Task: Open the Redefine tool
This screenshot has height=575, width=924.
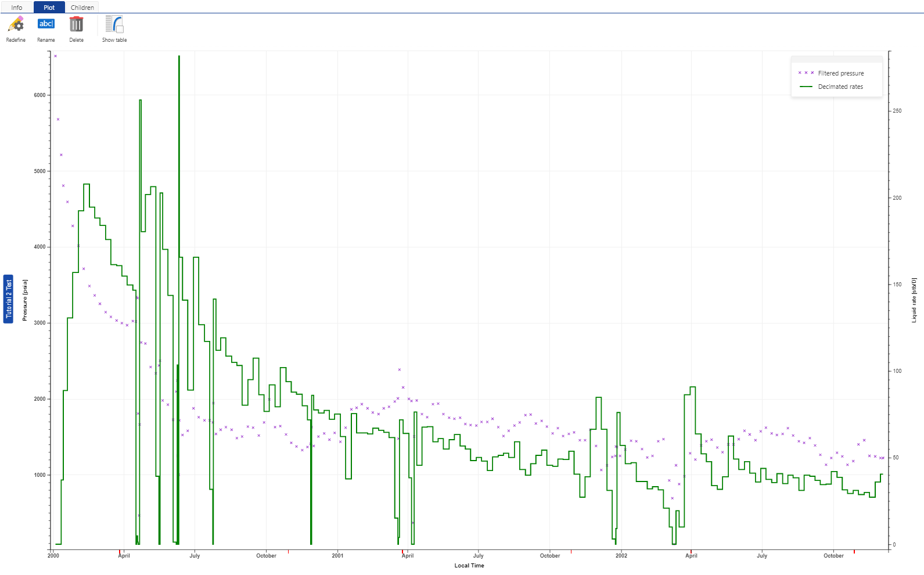Action: 16,29
